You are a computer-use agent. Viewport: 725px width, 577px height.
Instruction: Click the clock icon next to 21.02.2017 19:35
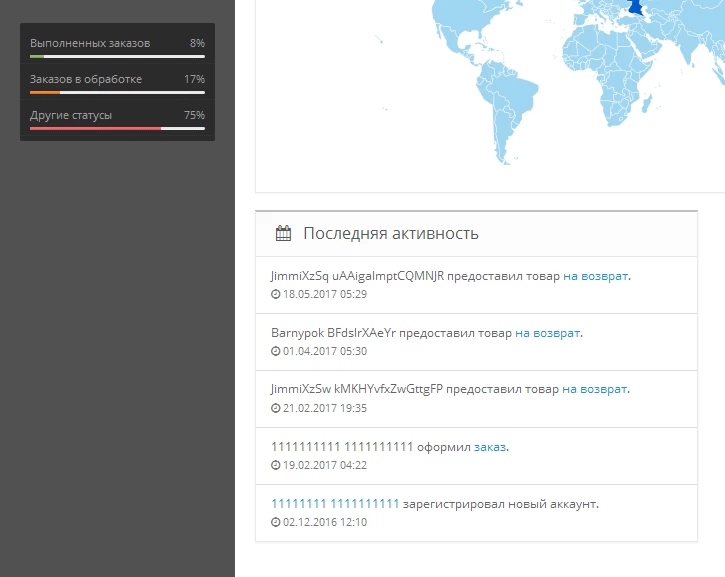(x=276, y=408)
